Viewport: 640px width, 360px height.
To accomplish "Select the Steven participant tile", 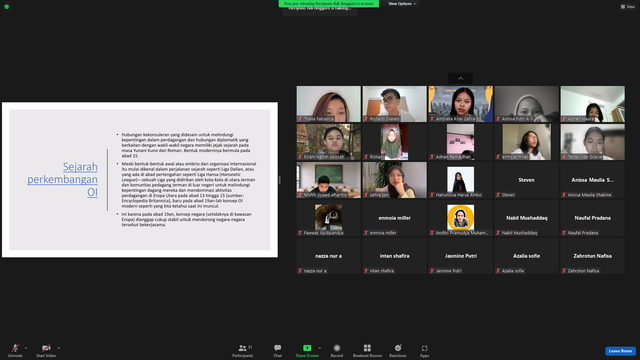I will pos(527,180).
